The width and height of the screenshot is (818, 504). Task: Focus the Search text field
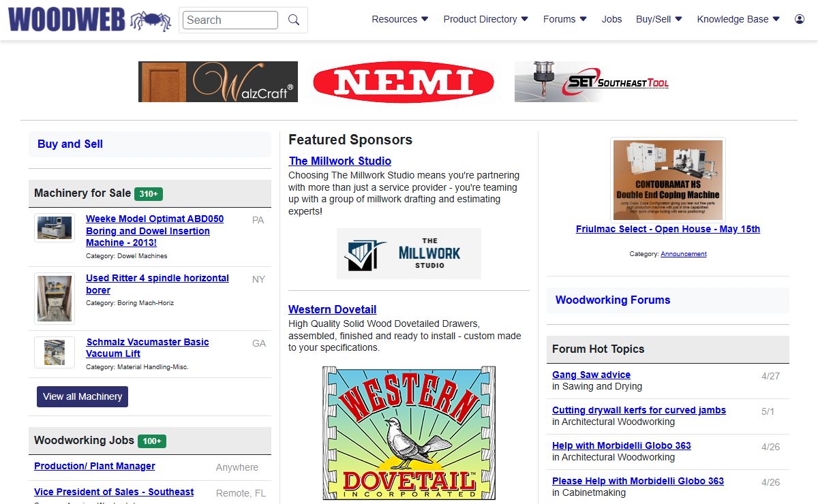[x=230, y=20]
